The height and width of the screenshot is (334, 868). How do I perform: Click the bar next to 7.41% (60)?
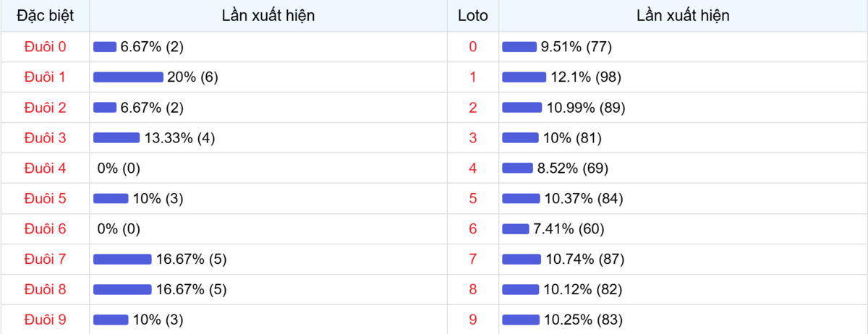coord(516,229)
